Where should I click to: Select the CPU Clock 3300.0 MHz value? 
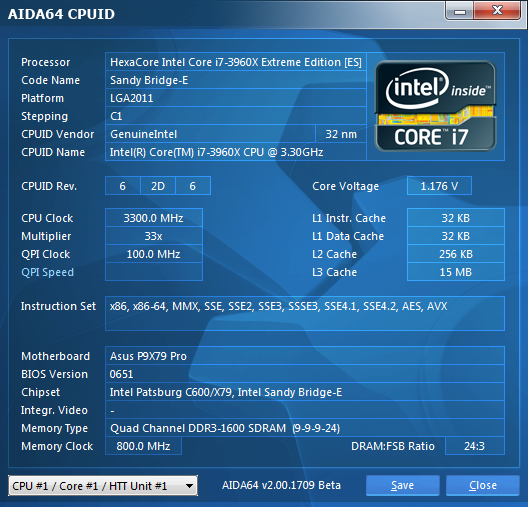pyautogui.click(x=154, y=218)
